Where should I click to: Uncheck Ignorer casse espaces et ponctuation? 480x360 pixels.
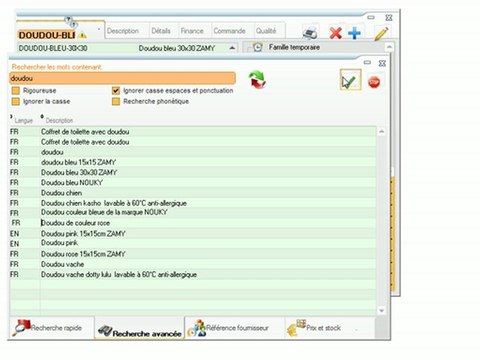[116, 91]
